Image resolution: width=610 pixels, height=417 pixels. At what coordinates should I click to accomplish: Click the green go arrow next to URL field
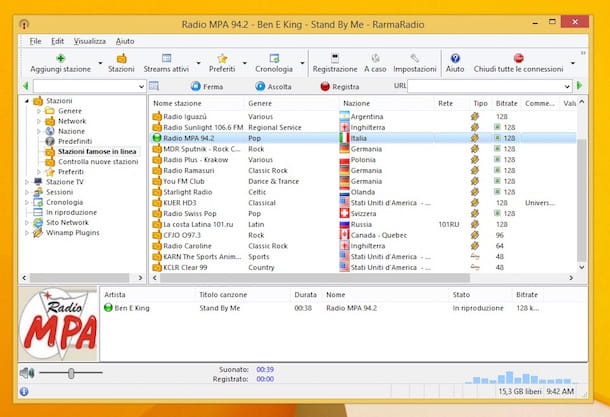click(x=580, y=86)
